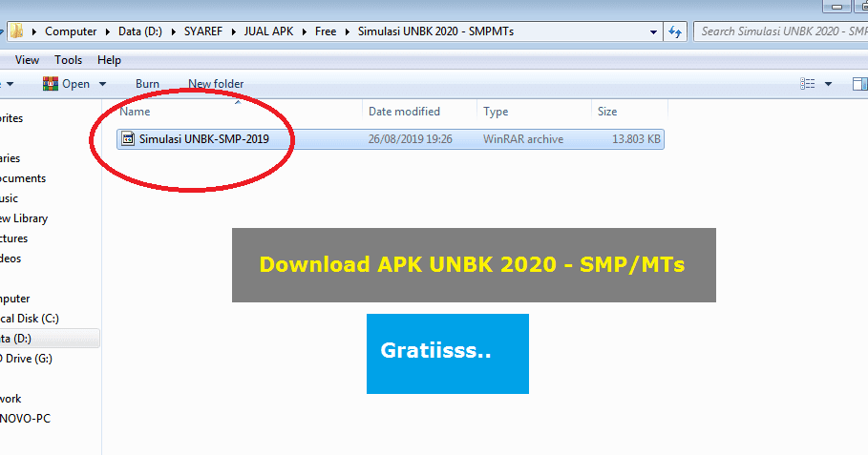Click JUAL APK in the breadcrumb path

(x=268, y=31)
